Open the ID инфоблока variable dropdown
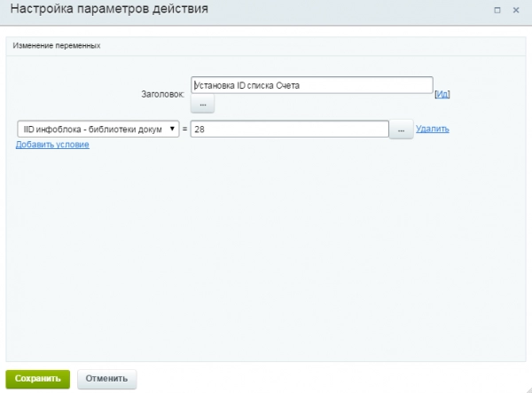Viewport: 532px width, 393px height. pyautogui.click(x=98, y=130)
